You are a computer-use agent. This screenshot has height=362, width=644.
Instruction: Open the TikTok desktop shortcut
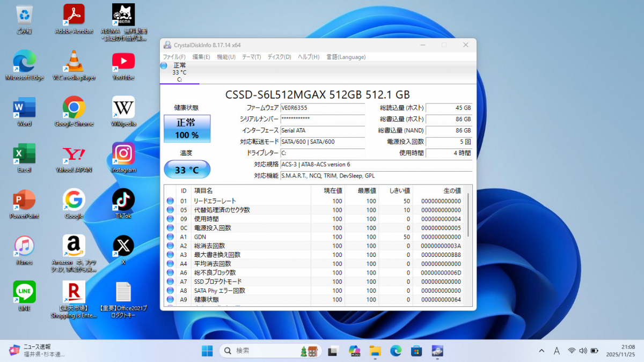[123, 200]
